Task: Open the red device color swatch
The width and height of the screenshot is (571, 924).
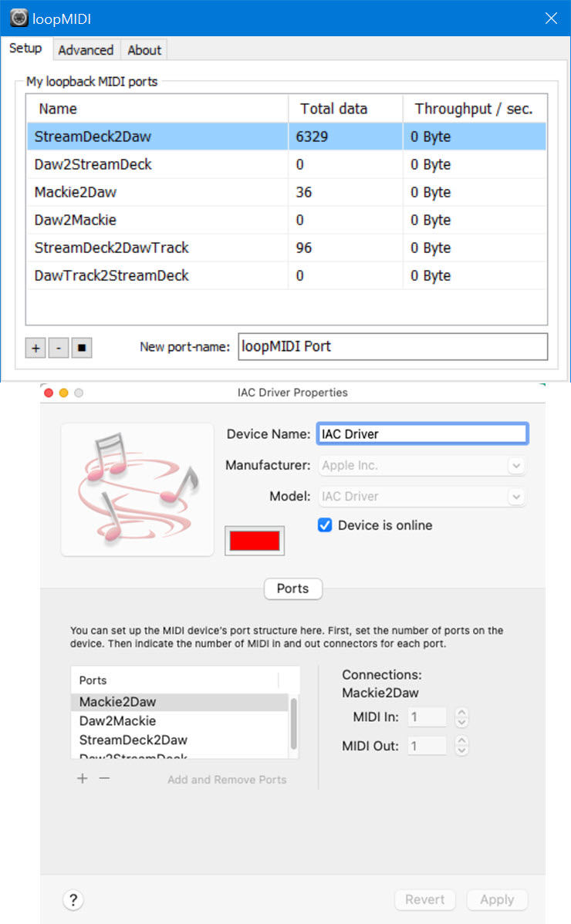Action: tap(255, 541)
